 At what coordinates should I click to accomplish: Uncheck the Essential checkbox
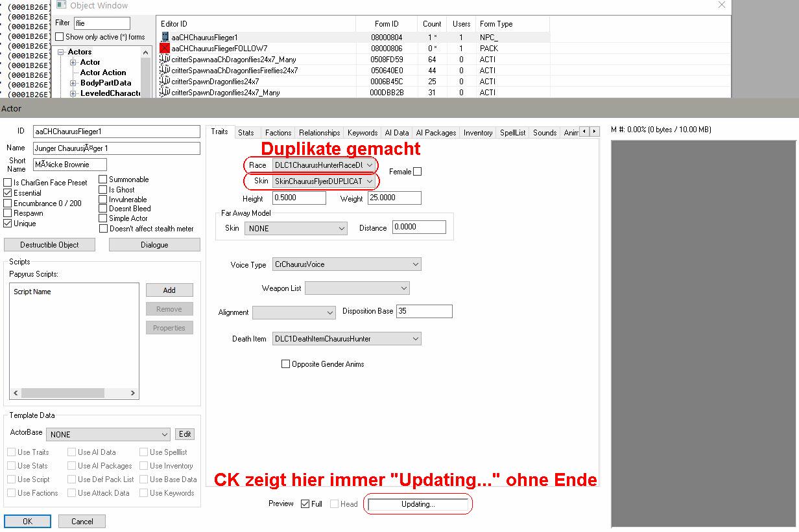[x=8, y=193]
